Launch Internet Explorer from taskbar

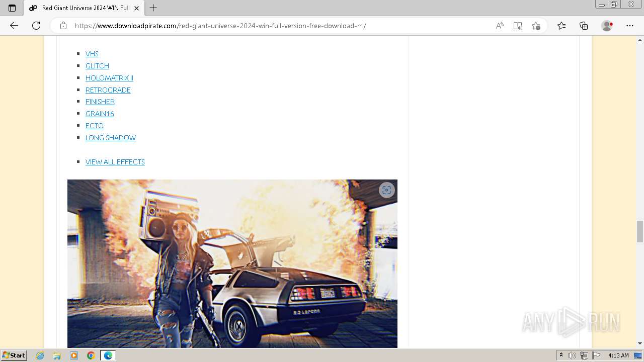(40, 355)
